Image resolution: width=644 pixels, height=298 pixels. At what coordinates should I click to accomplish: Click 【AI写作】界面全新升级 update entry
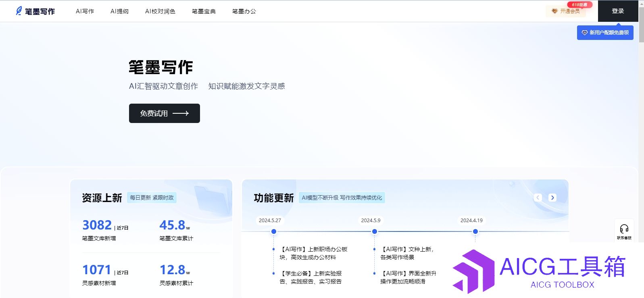click(408, 277)
